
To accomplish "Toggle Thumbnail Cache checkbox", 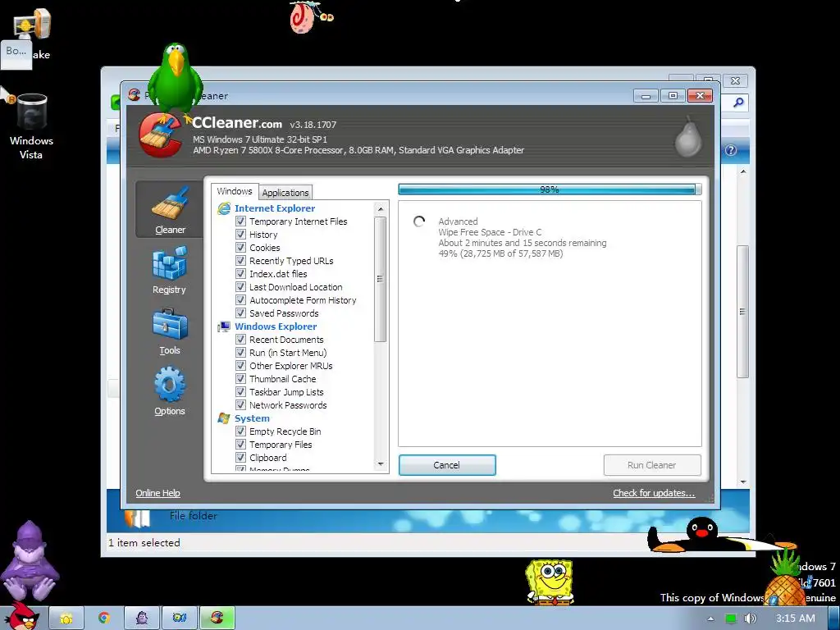I will click(x=240, y=379).
